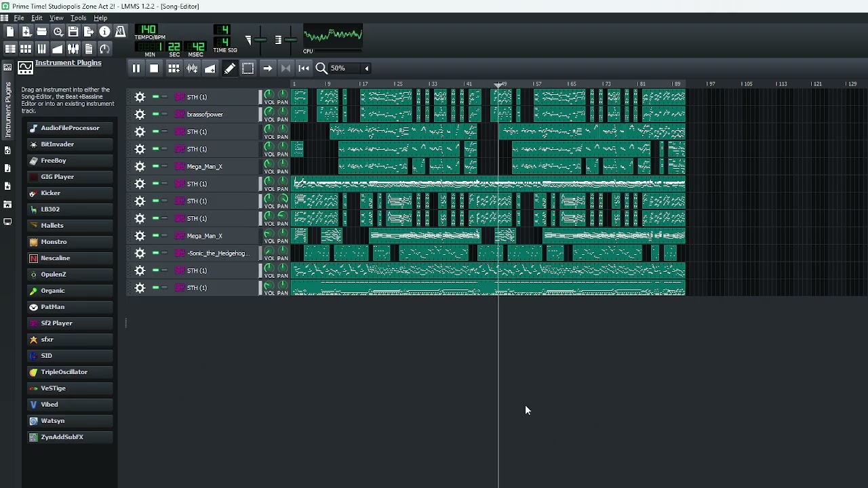Select the Sf2 Player instrument
This screenshot has height=488, width=868.
coord(71,323)
